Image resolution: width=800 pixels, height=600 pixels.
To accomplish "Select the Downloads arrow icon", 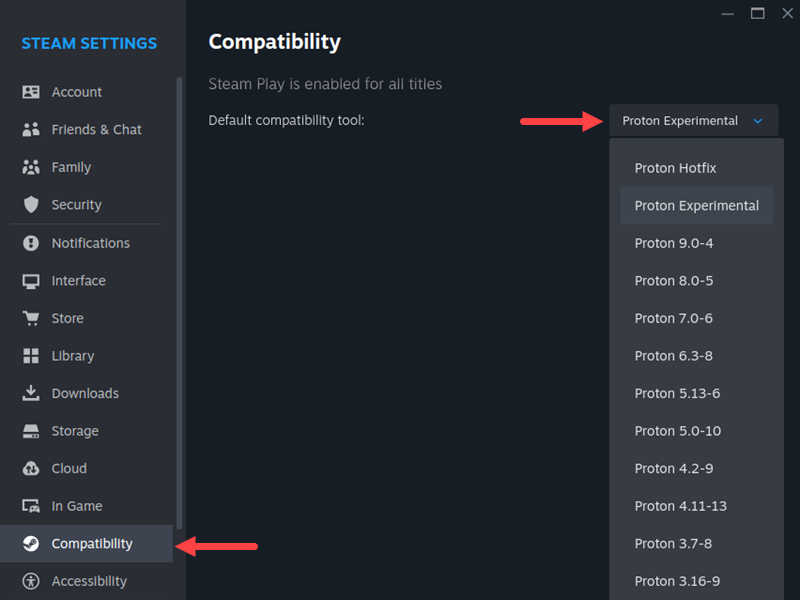I will point(31,393).
